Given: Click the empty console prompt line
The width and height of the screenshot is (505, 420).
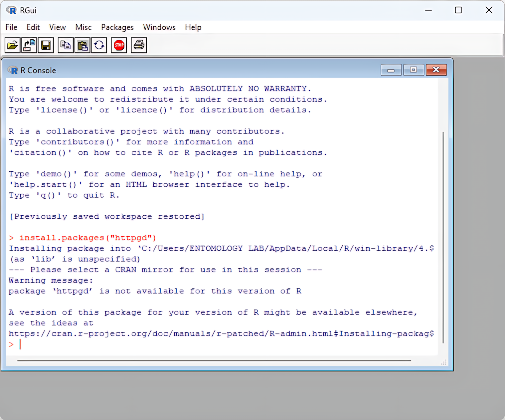Looking at the screenshot, I should coord(200,344).
